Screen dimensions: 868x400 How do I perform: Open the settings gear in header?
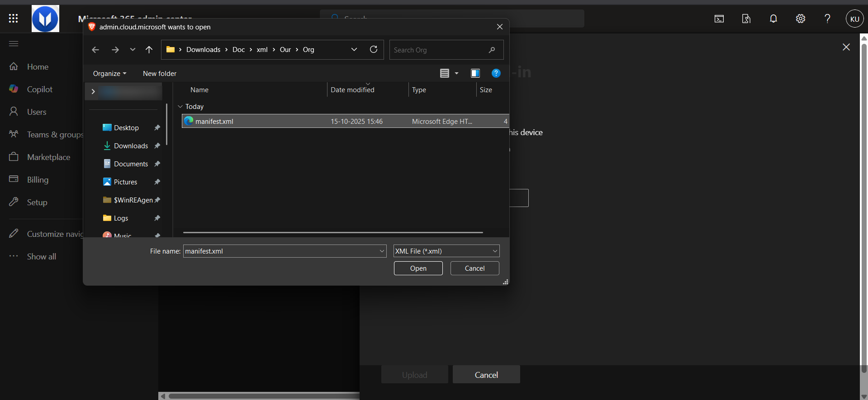[x=801, y=19]
